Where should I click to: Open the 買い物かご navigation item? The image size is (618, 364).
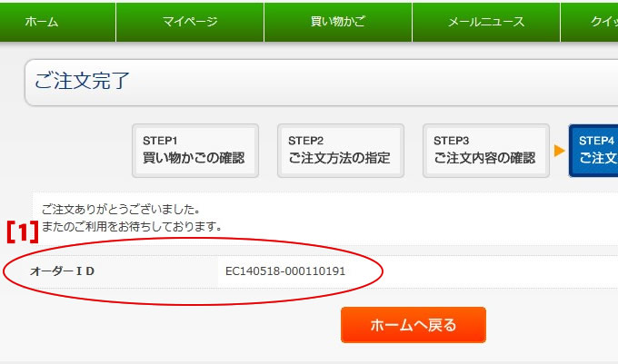pos(337,22)
